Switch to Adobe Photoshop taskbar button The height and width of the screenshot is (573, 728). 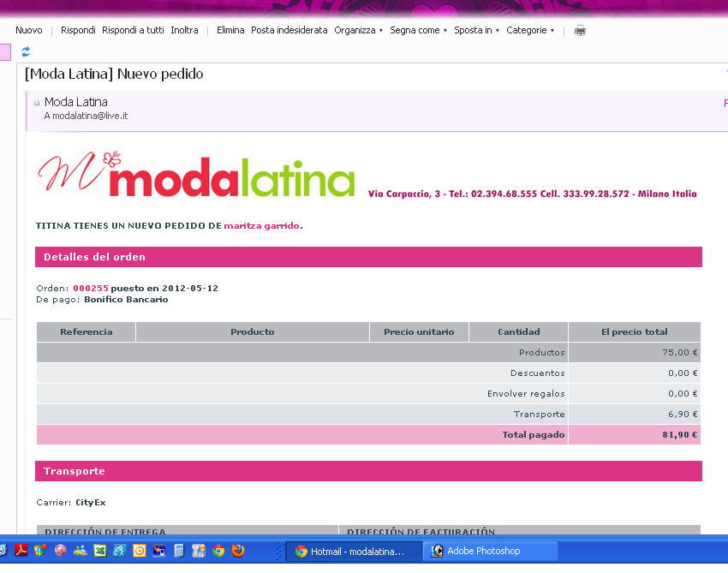(492, 552)
